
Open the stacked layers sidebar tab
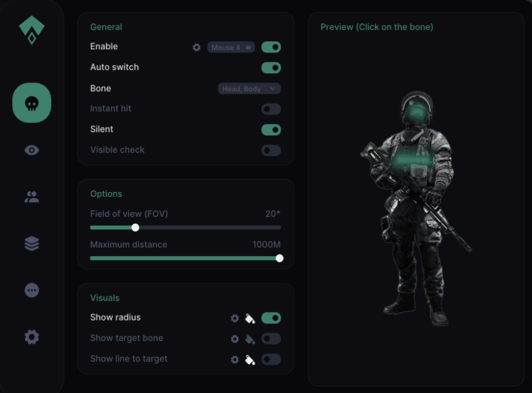click(31, 244)
